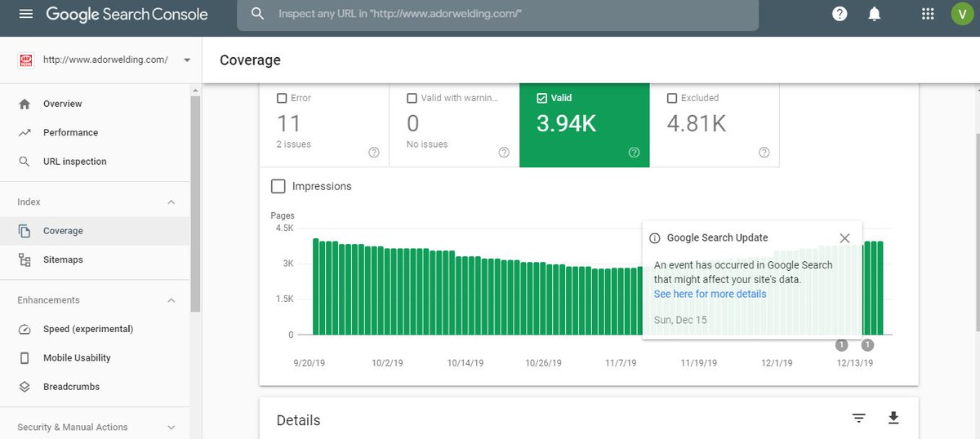Open help icon on Error card
Viewport: 980px width, 439px height.
pyautogui.click(x=374, y=153)
